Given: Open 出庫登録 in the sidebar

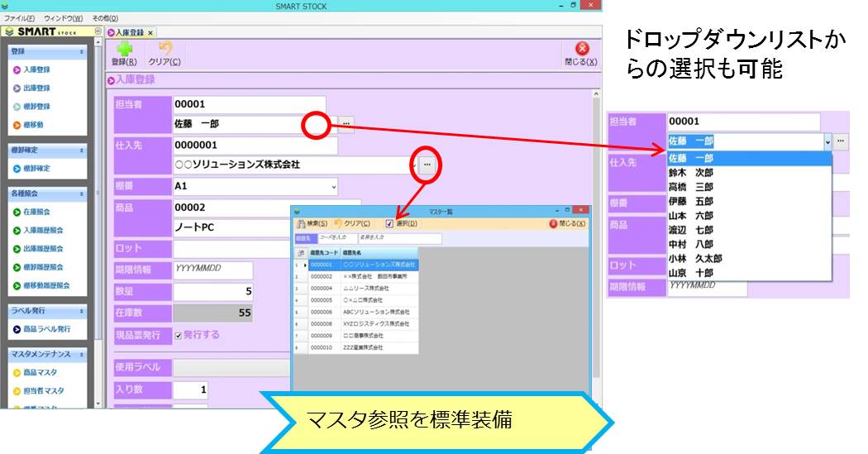Looking at the screenshot, I should [x=31, y=88].
